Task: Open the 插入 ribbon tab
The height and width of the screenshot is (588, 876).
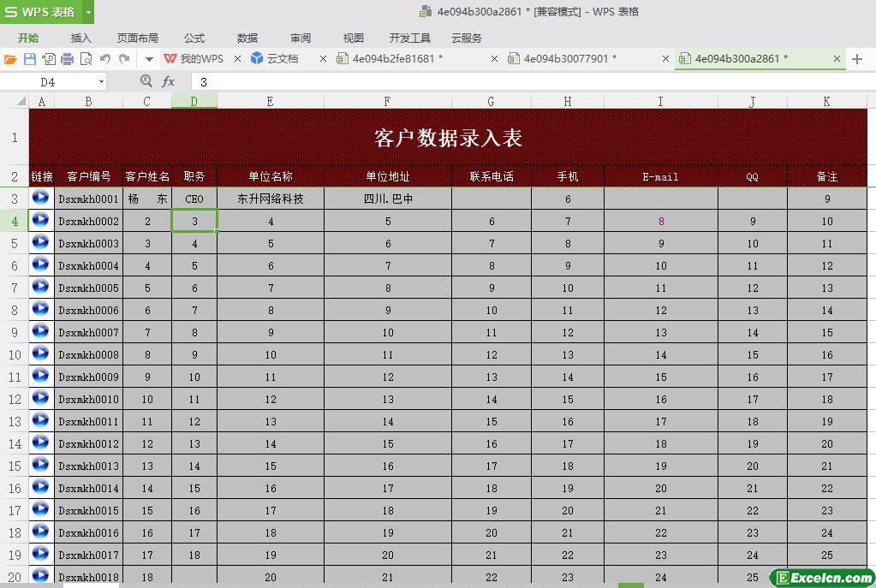Action: (80, 38)
